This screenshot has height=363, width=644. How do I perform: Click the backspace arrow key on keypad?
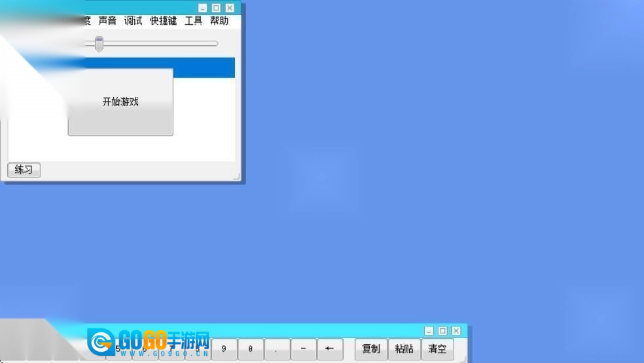coord(330,349)
